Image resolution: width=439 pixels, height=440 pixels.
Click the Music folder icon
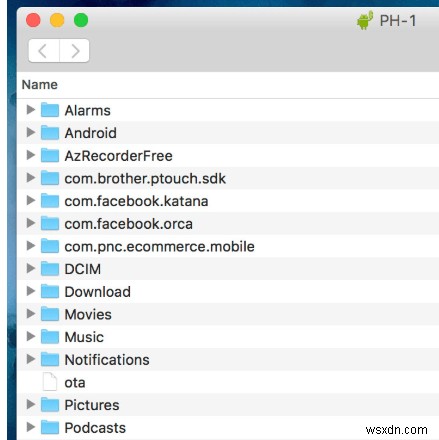coord(50,337)
